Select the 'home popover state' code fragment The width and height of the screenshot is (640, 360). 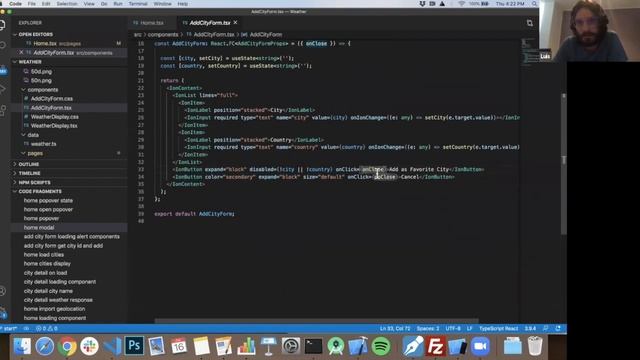click(x=48, y=200)
